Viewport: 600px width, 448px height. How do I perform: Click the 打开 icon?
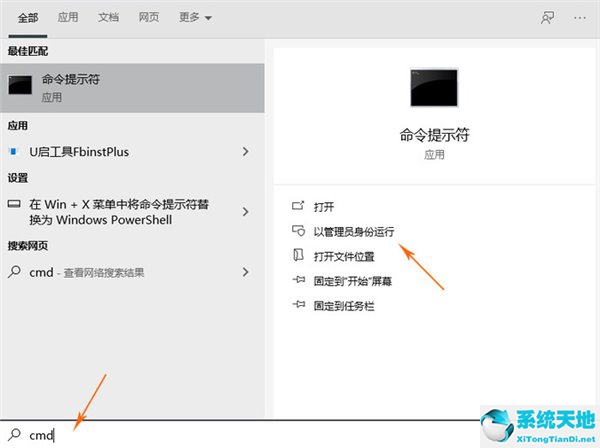coord(298,206)
